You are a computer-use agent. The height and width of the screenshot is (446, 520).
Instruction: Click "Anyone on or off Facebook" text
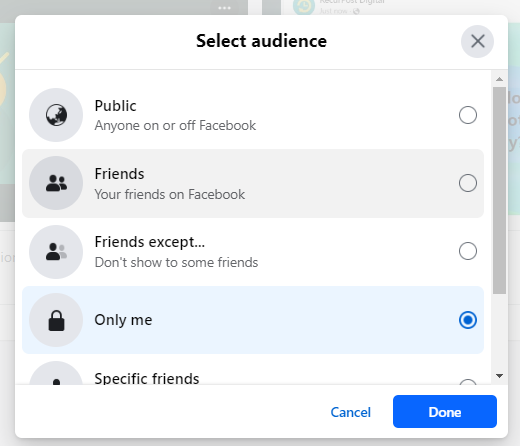click(x=175, y=126)
